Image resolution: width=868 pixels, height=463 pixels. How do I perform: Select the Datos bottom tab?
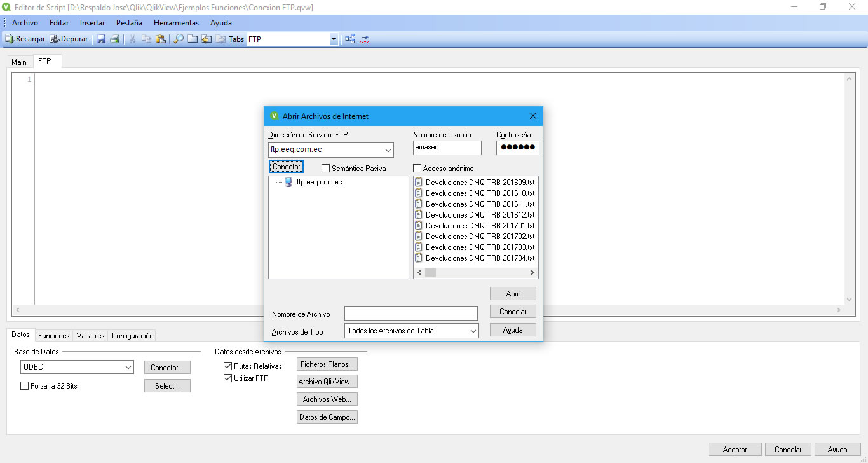coord(21,335)
